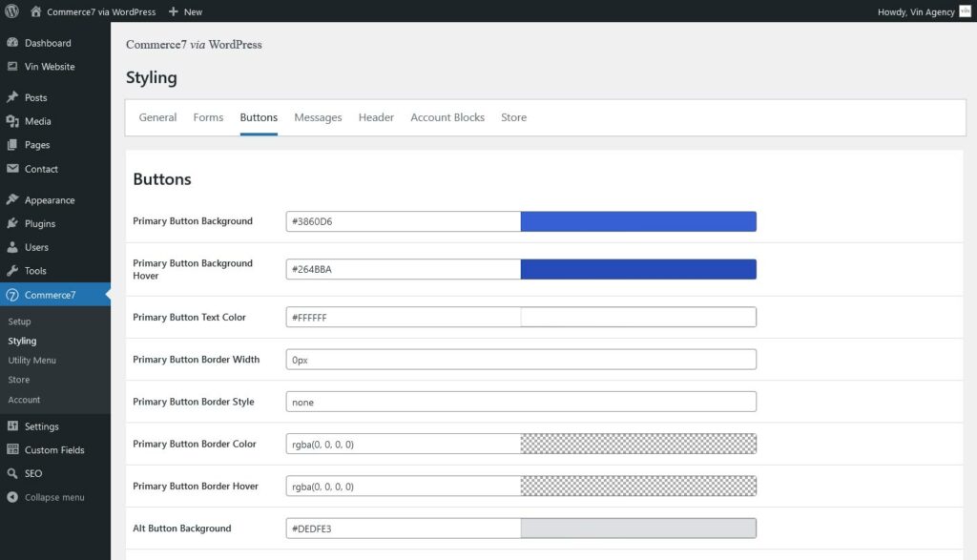Open Howdy, Vin Agency account menu
Viewport: 977px width, 560px height.
[914, 11]
